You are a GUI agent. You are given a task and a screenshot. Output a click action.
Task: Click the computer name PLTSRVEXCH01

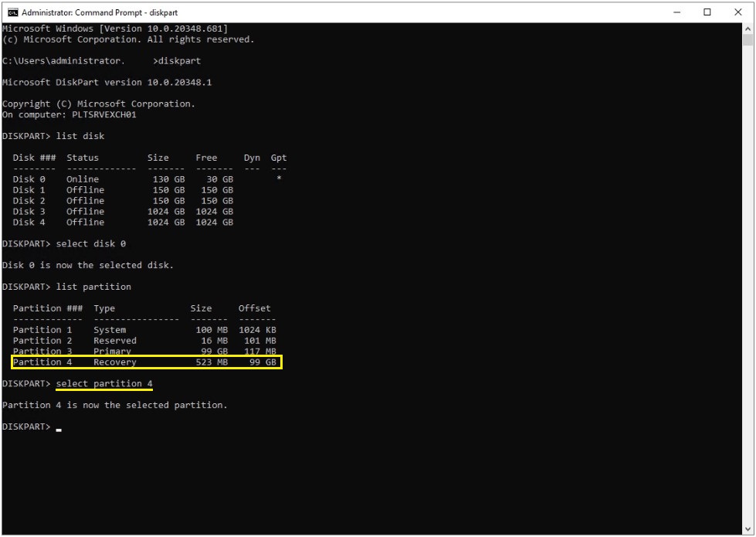click(x=104, y=115)
